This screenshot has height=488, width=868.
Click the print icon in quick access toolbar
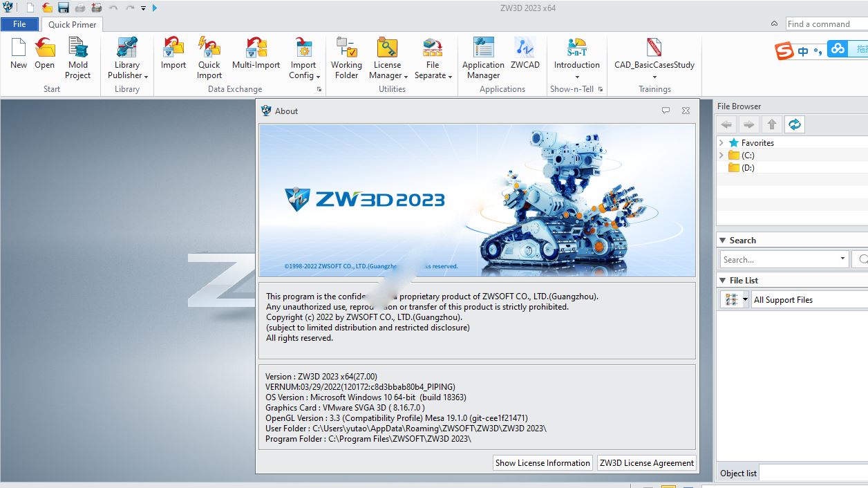[80, 8]
